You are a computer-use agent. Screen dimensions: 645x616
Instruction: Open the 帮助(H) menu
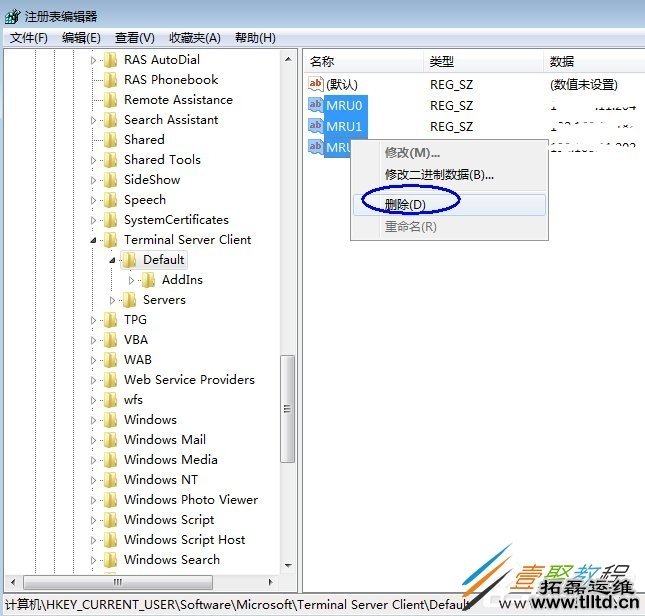point(255,38)
